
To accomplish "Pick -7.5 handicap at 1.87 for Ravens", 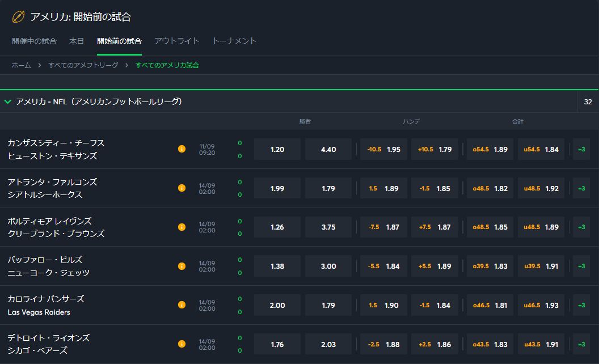I will click(x=383, y=227).
